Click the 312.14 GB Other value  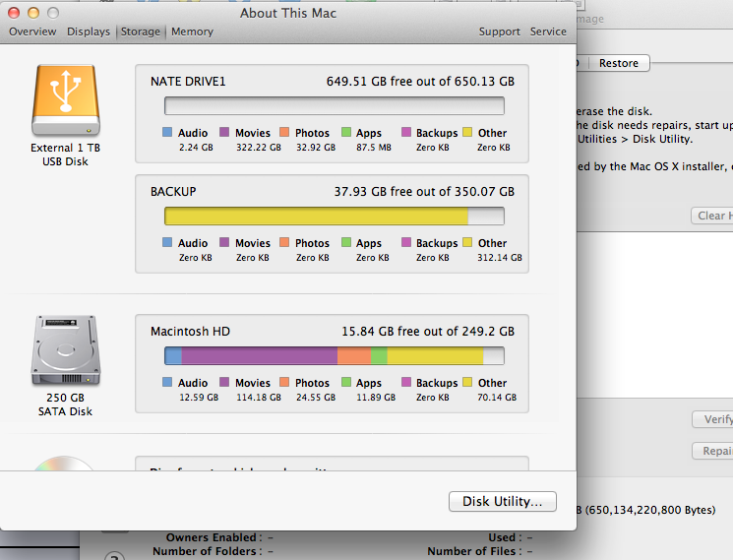[x=499, y=258]
